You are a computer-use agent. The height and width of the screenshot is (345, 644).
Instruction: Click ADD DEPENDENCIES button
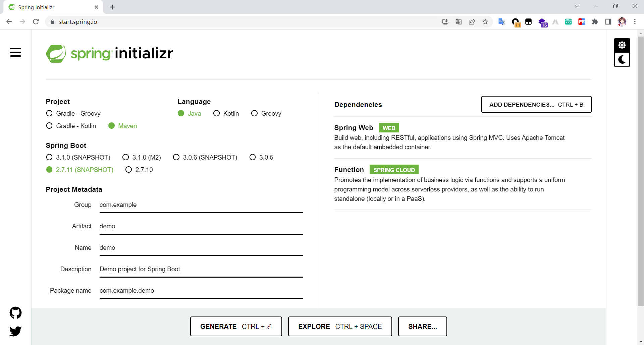coord(536,105)
